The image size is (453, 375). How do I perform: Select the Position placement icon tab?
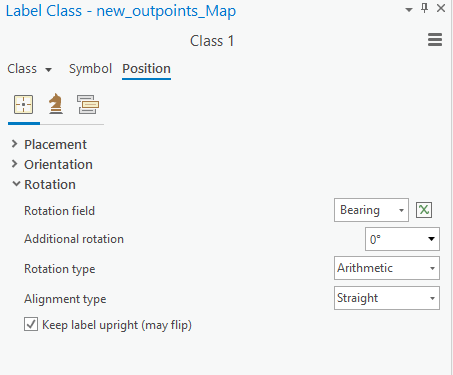point(23,105)
